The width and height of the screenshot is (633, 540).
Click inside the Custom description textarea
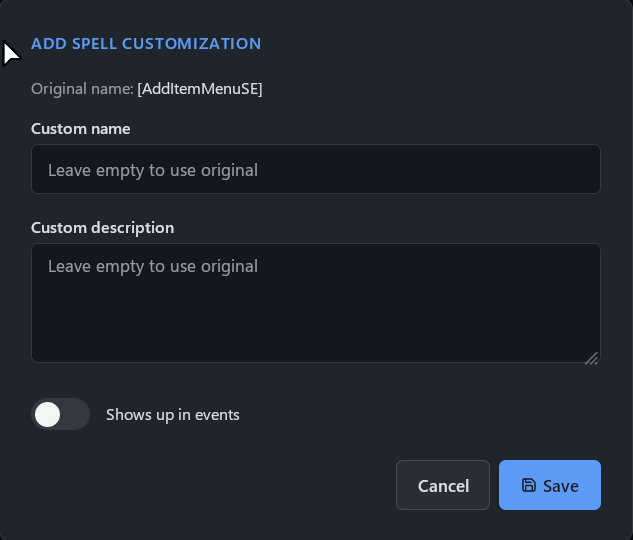316,303
